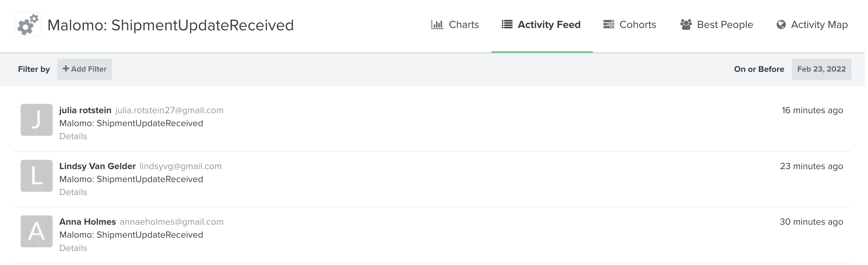Expand Details under julia rotstein's event
The width and height of the screenshot is (868, 265).
tap(73, 136)
